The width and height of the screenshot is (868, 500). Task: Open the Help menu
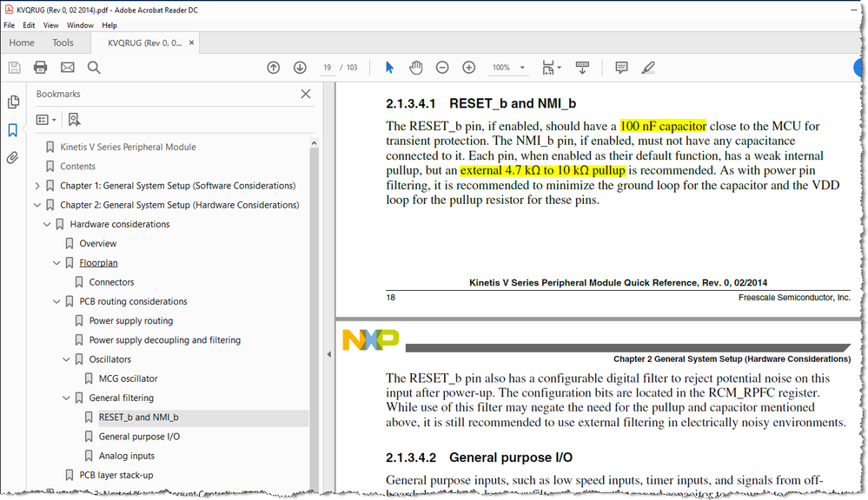[x=109, y=25]
